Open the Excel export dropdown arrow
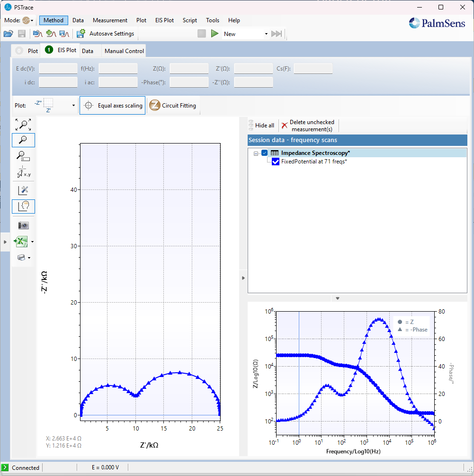474x476 pixels. [x=32, y=242]
